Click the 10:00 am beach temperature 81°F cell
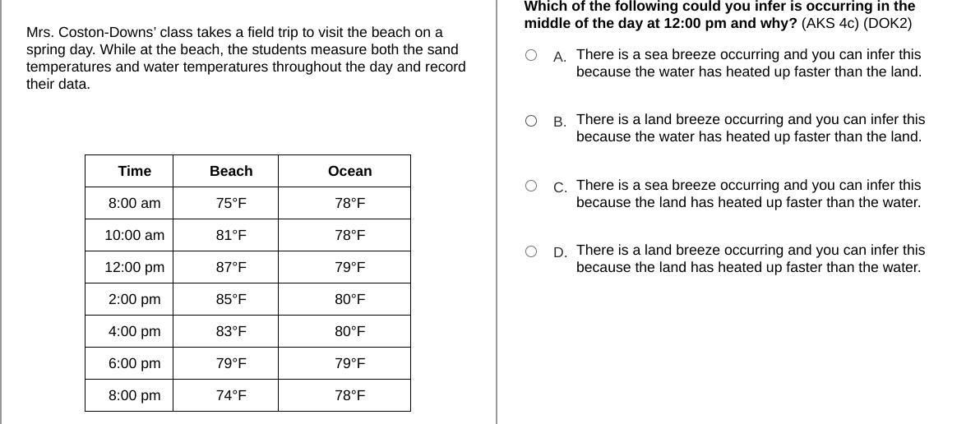This screenshot has width=980, height=424. [x=225, y=235]
